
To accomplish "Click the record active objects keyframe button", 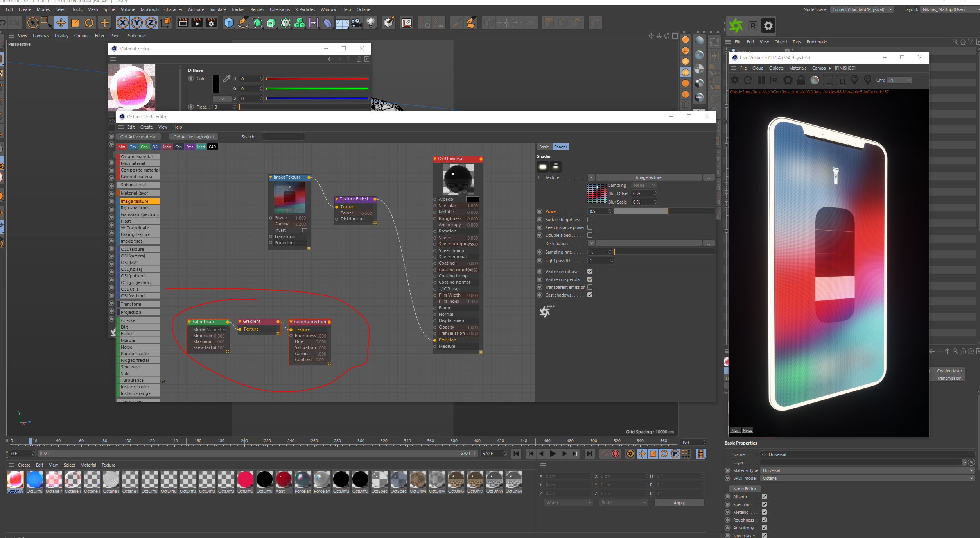I will (604, 454).
